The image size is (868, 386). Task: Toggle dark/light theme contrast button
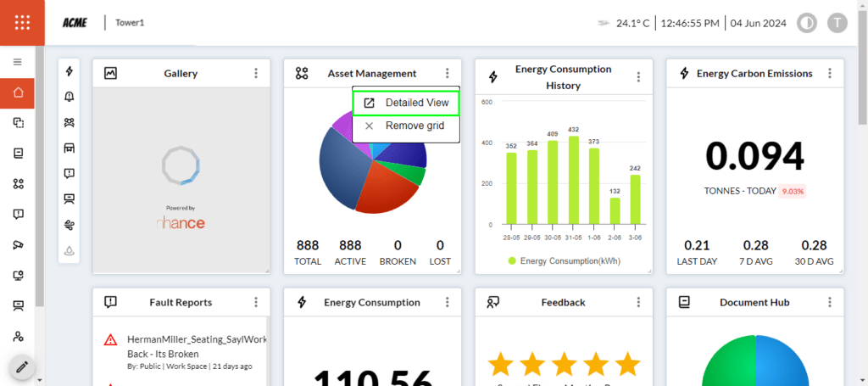click(807, 23)
